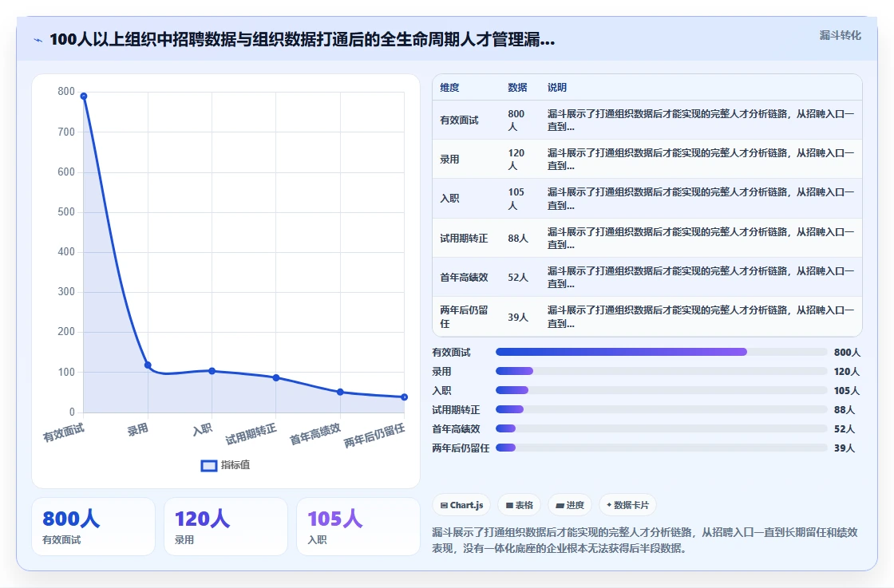The image size is (894, 588).
Task: Select the 表格 pill tag
Action: pyautogui.click(x=520, y=505)
